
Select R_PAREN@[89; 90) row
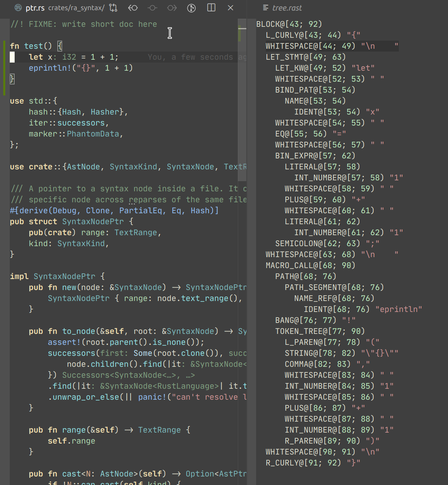point(332,441)
